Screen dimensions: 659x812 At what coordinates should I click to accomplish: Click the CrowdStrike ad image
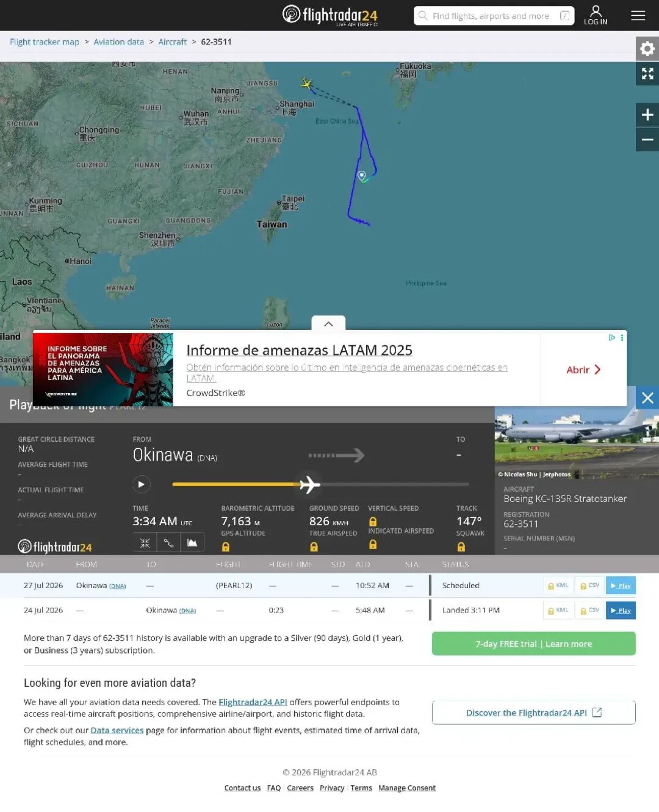pos(103,370)
